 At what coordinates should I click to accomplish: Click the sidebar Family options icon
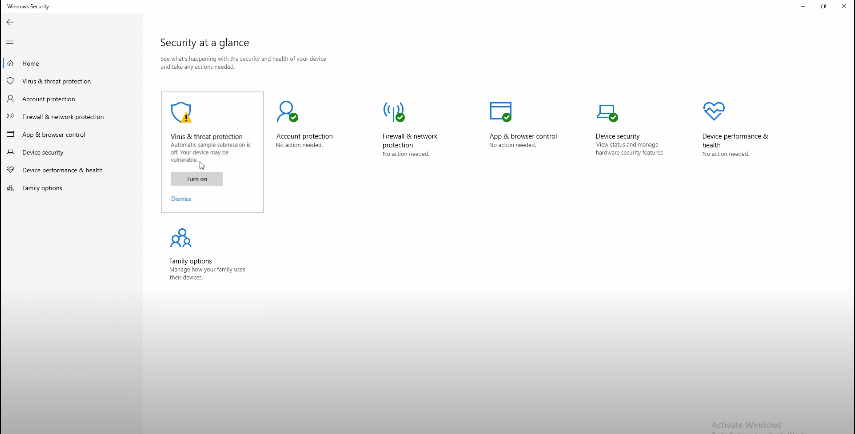click(x=10, y=188)
